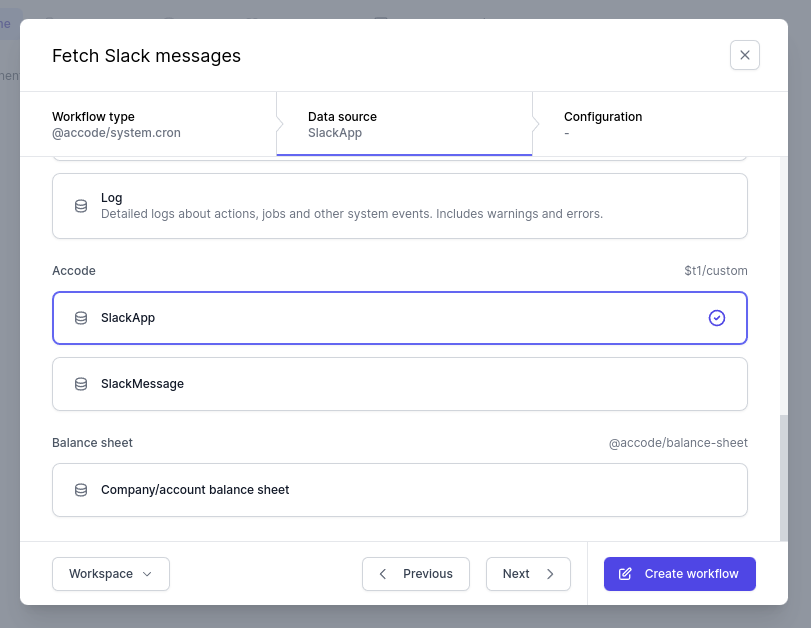The image size is (811, 628).
Task: Click the database icon next to SlackApp
Action: pos(81,318)
